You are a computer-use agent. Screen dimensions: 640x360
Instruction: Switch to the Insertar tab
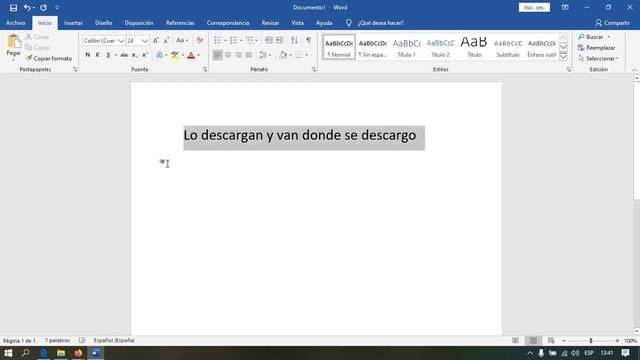pyautogui.click(x=73, y=23)
